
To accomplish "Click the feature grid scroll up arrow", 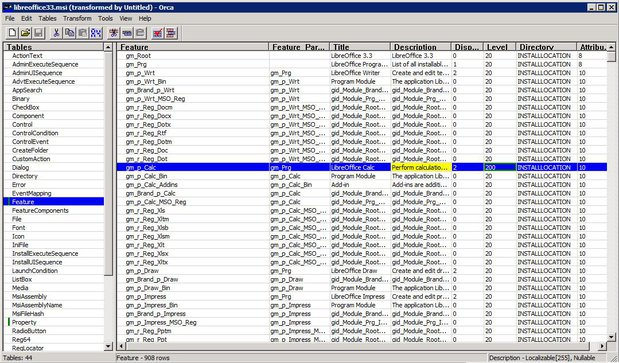I will 611,47.
